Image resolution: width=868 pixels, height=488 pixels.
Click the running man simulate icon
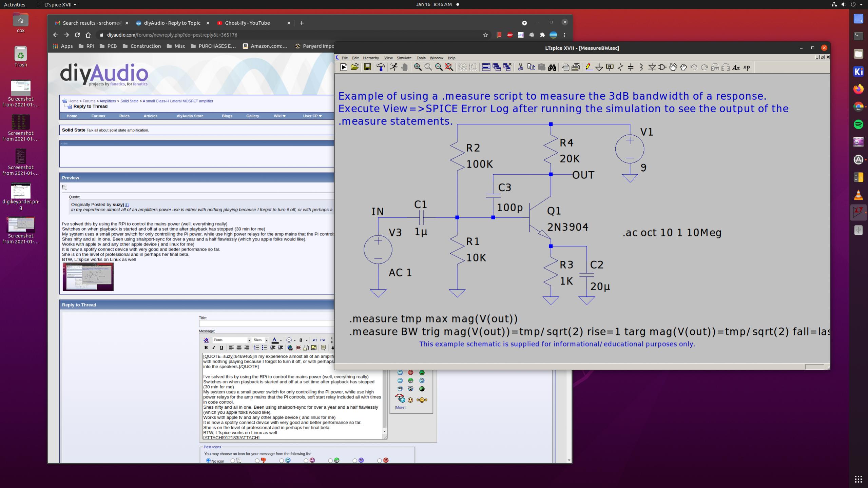(393, 67)
